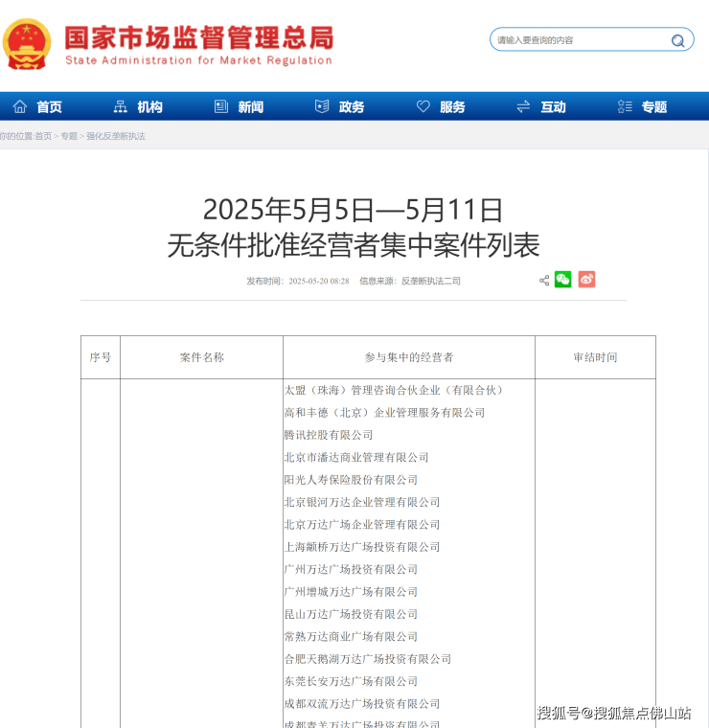Screen dimensions: 709x728
Task: Click the heart icon beside 服务
Action: (x=423, y=106)
